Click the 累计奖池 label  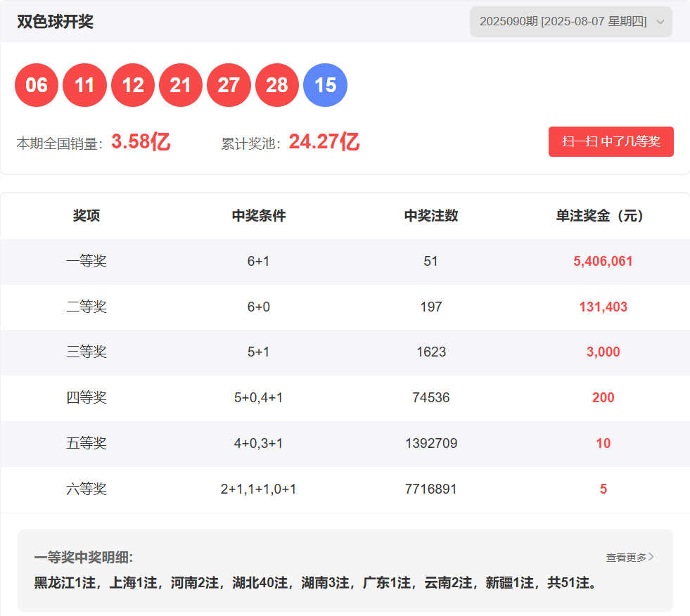click(251, 143)
